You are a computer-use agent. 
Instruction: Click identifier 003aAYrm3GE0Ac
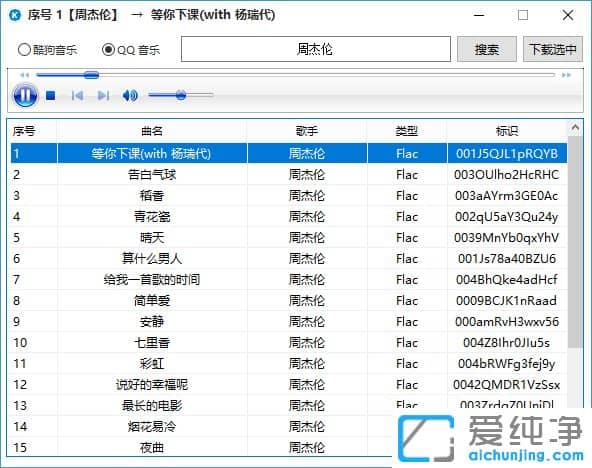507,196
